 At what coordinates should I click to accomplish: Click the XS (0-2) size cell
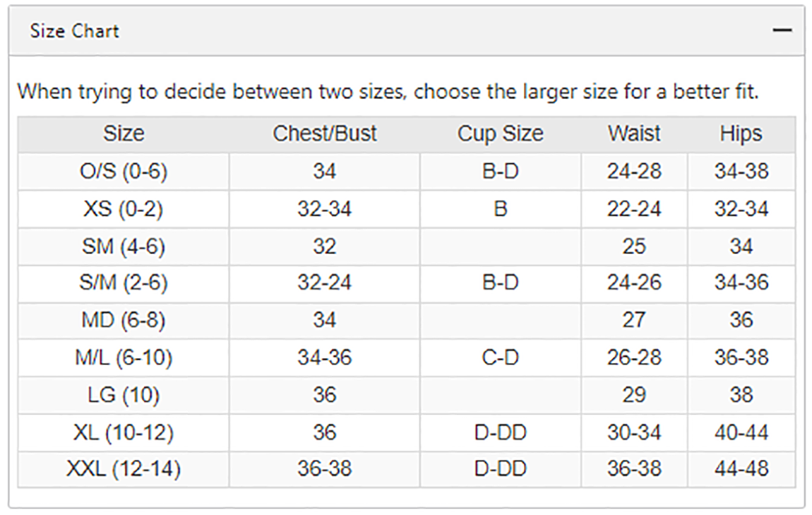124,209
